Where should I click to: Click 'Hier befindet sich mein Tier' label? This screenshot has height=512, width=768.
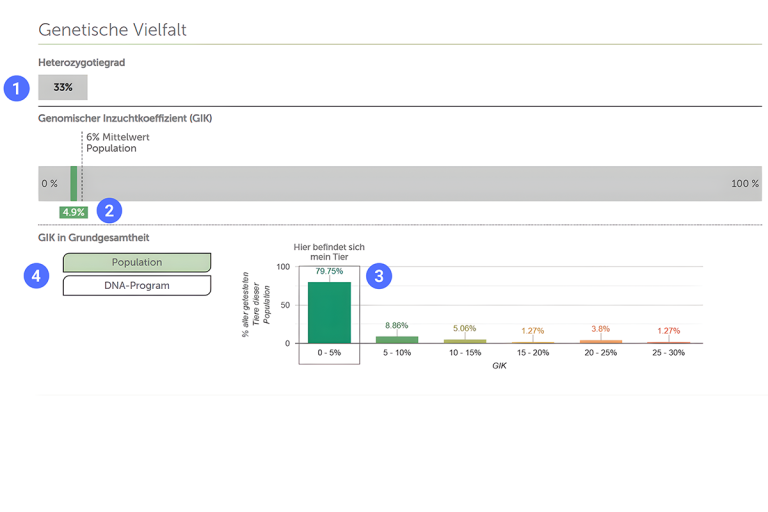tap(329, 251)
